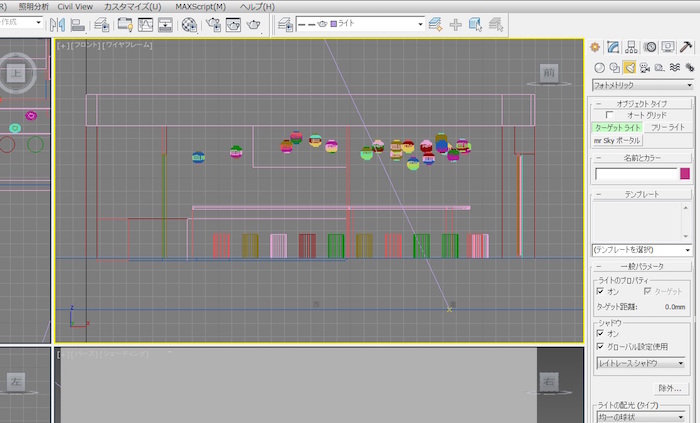Viewport: 700px width, 423px height.
Task: Select the Space Warps category icon
Action: pos(675,68)
